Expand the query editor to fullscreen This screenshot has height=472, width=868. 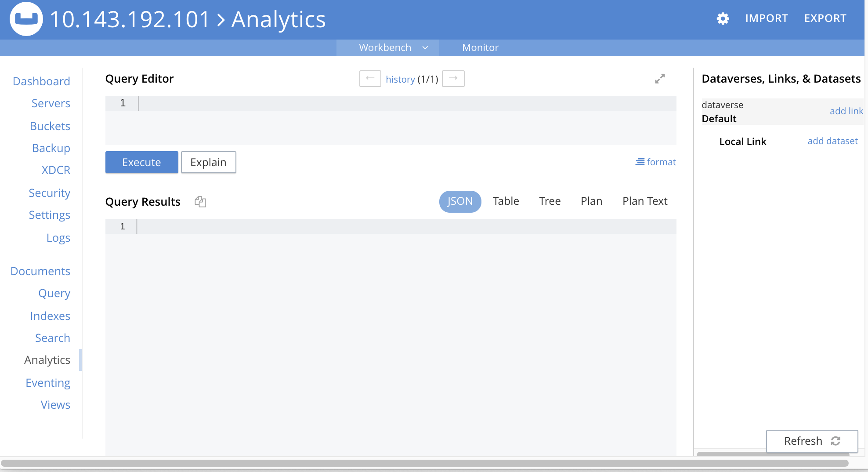tap(660, 79)
